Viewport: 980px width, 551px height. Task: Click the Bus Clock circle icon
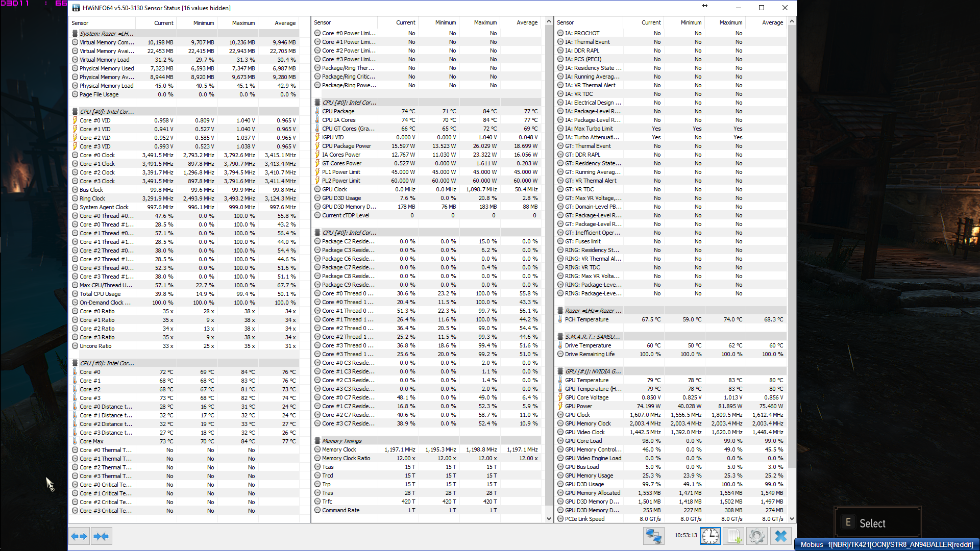pos(75,190)
